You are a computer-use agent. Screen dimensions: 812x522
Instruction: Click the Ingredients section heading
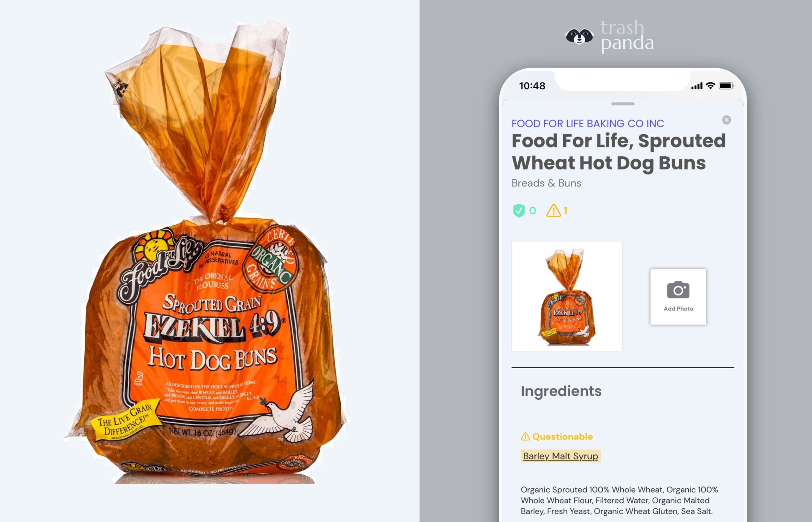pos(561,391)
